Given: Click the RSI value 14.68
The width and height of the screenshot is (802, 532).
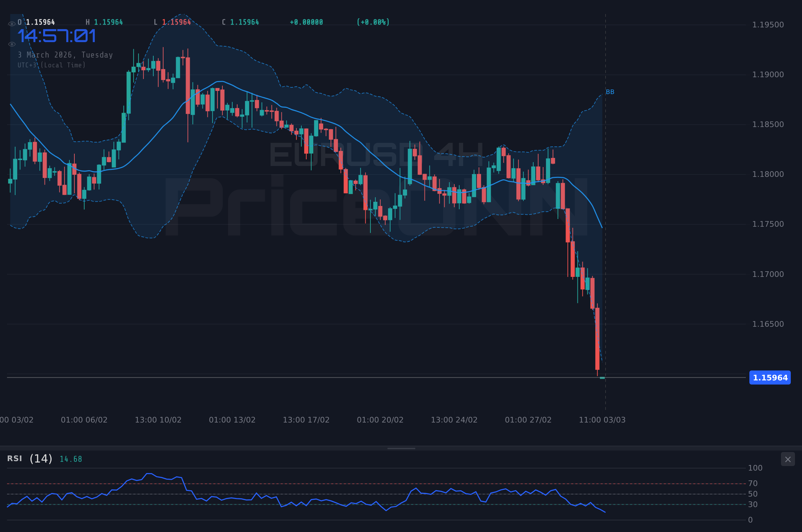Looking at the screenshot, I should click(71, 459).
